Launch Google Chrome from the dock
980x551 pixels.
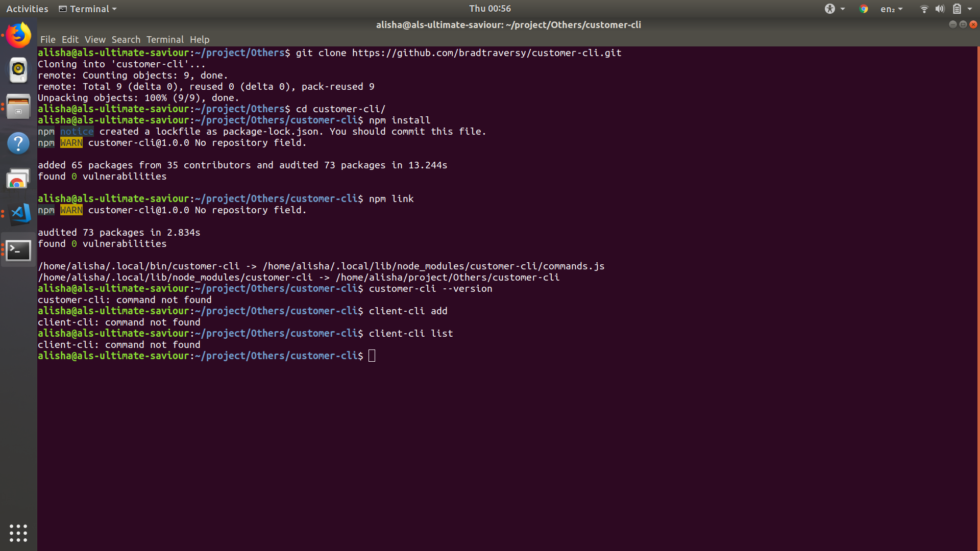[x=18, y=179]
